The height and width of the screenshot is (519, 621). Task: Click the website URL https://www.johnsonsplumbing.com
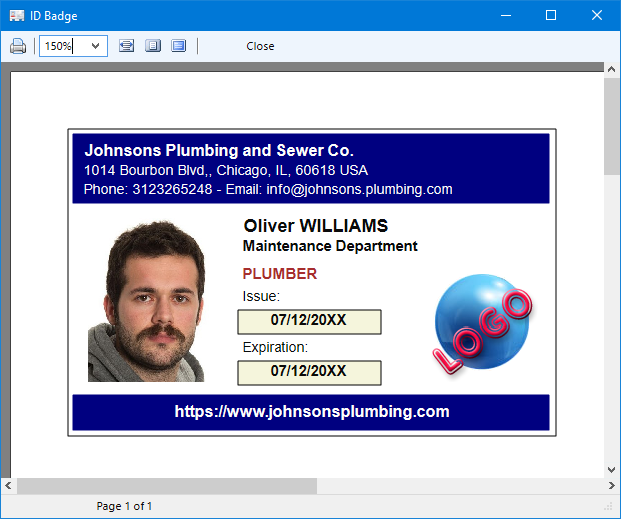pyautogui.click(x=312, y=412)
